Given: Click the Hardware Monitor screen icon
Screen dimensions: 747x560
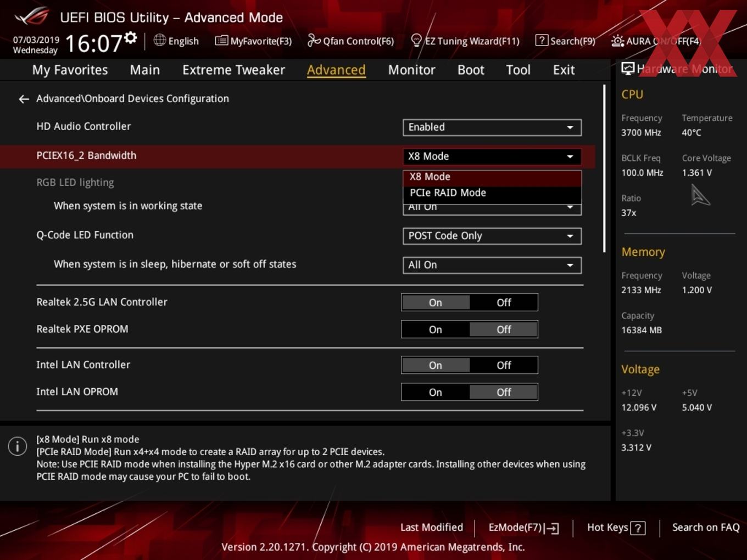Looking at the screenshot, I should (628, 68).
